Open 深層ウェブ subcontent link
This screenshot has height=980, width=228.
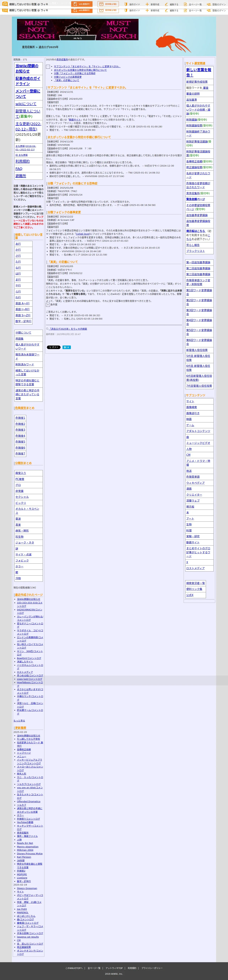click(193, 501)
